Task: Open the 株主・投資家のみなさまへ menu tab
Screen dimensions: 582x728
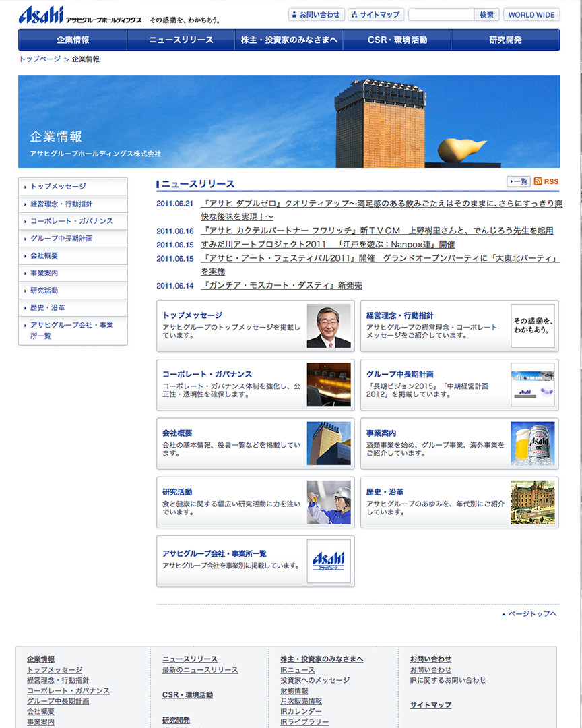Action: (x=289, y=40)
